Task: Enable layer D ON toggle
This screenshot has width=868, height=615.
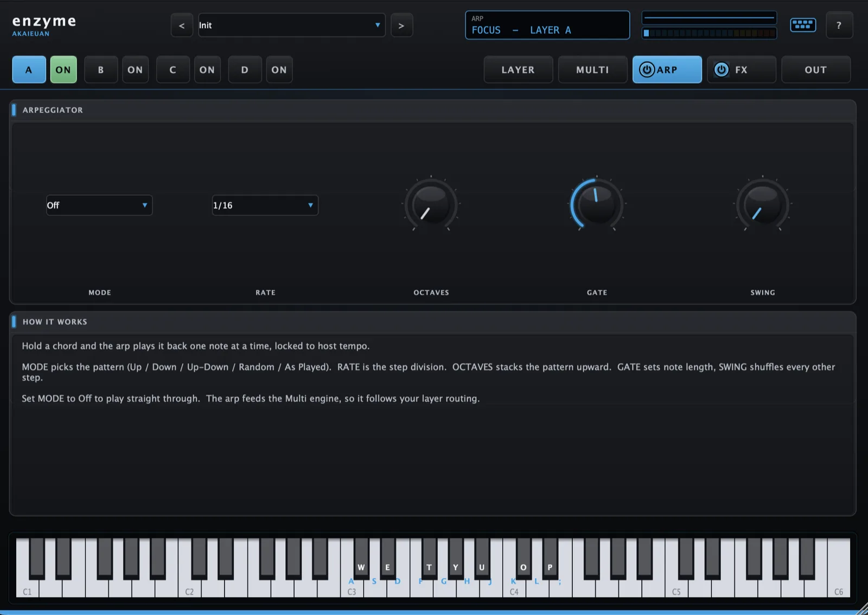Action: [x=279, y=69]
